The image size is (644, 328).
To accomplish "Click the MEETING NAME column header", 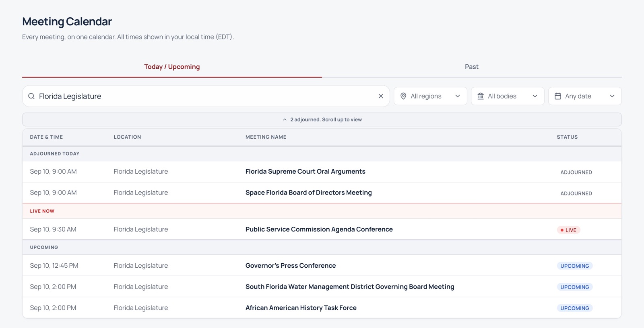I will click(x=266, y=137).
